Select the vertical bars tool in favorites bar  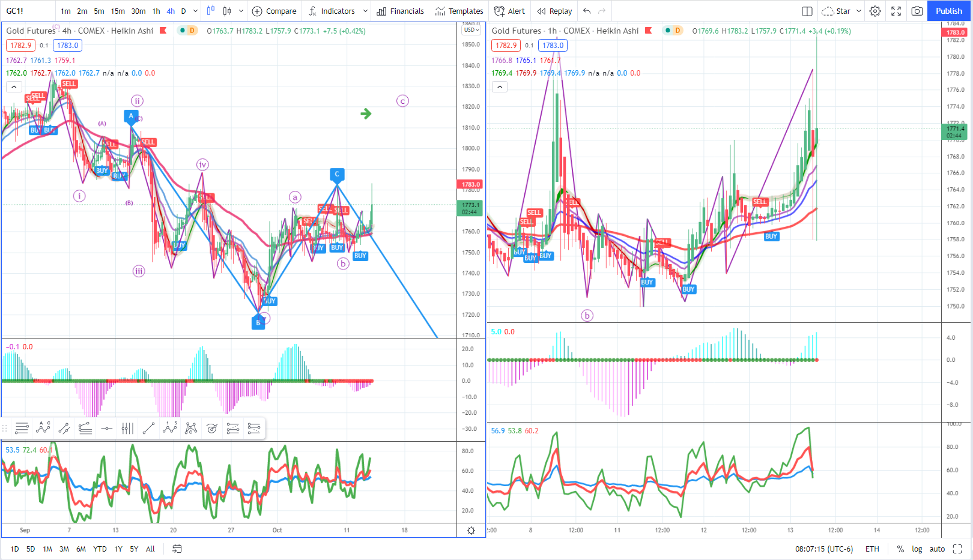pos(127,428)
